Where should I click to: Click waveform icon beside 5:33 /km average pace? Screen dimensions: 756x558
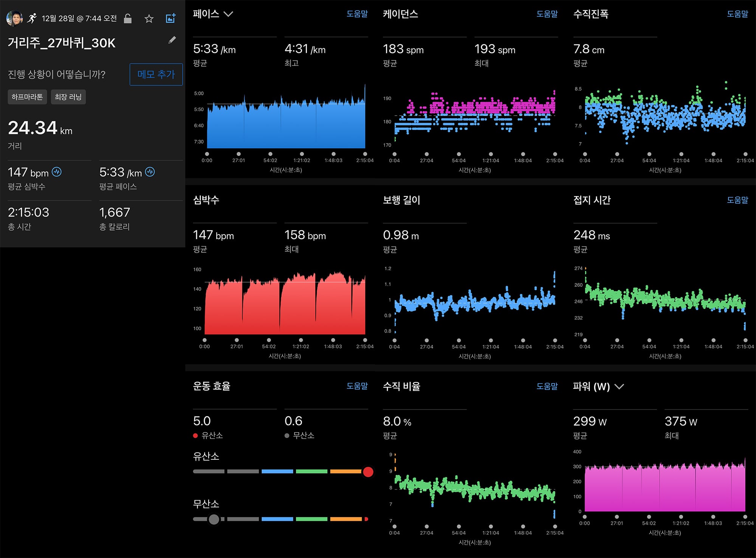[150, 172]
